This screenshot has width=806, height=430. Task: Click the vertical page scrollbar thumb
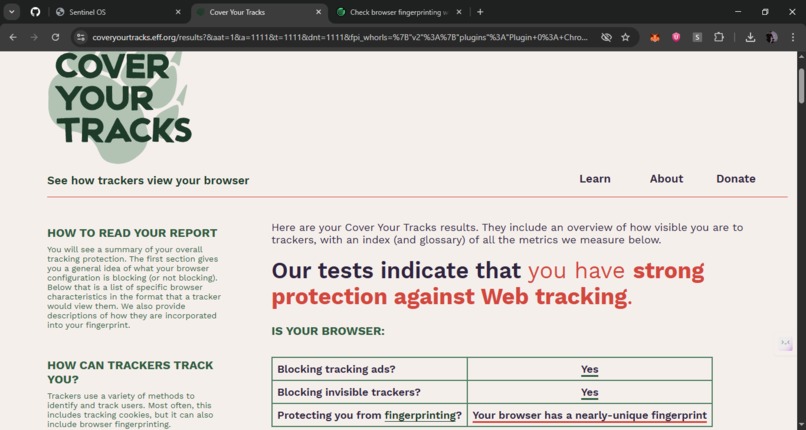801,85
